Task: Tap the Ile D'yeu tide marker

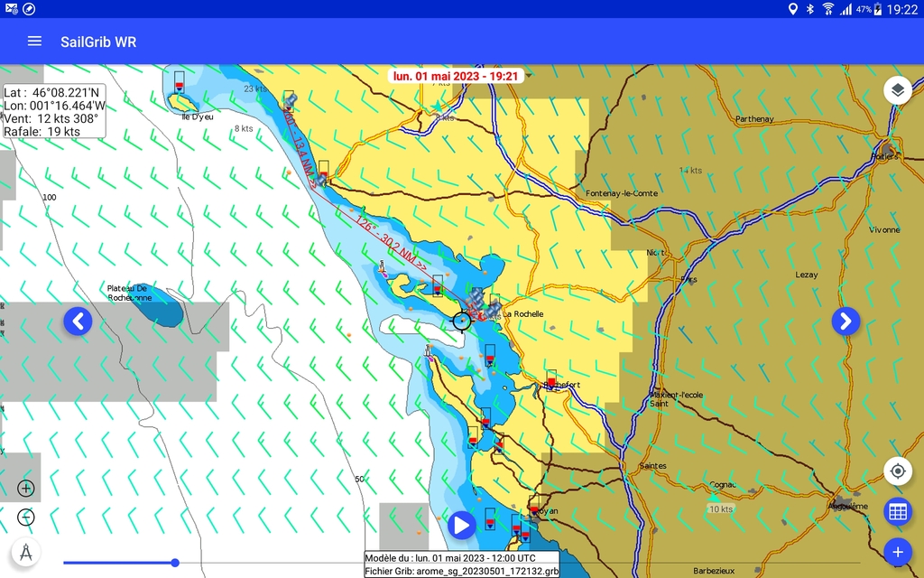Action: point(180,80)
